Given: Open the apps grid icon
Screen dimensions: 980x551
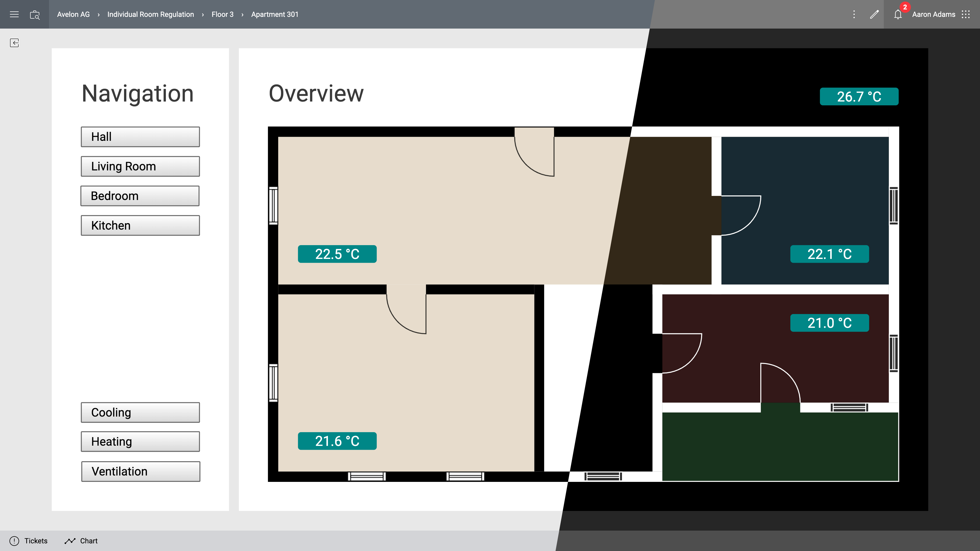Looking at the screenshot, I should click(965, 15).
